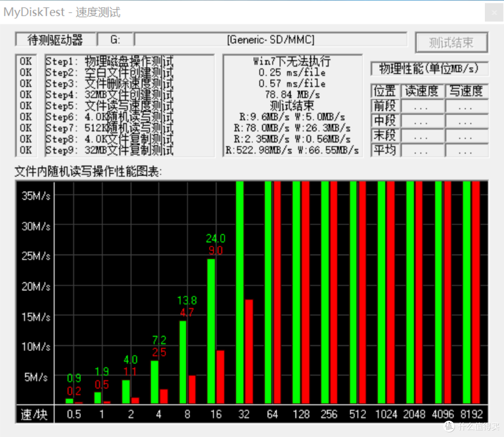Click the 位置 column header
The image size is (504, 437).
click(385, 91)
